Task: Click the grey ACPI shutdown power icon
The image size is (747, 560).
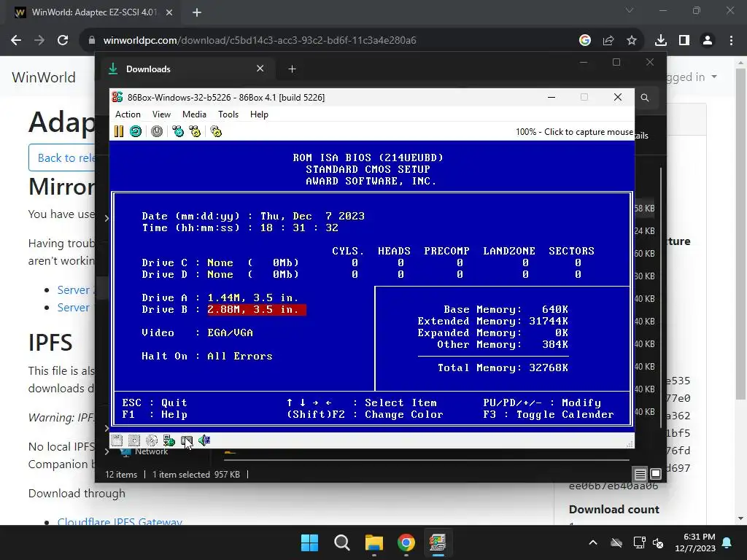Action: tap(157, 131)
